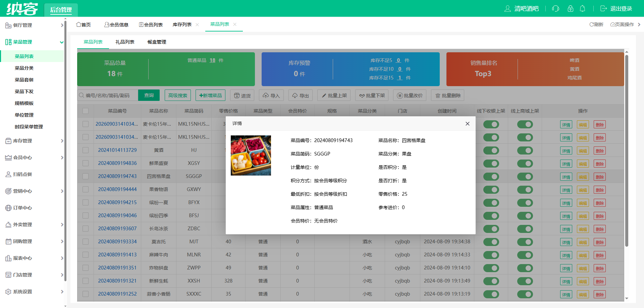Check the box for row 20240809191413 麻辣牛肉
This screenshot has width=644, height=308.
tap(86, 255)
